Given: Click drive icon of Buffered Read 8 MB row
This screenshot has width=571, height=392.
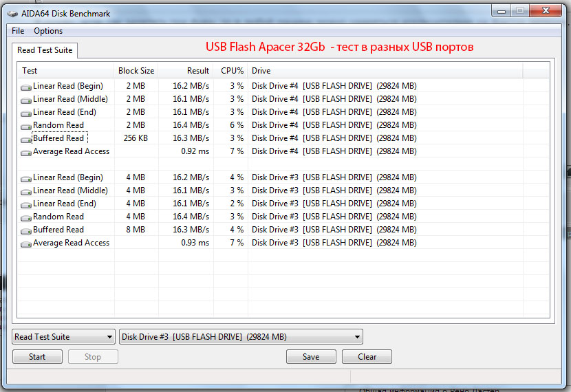Looking at the screenshot, I should [x=26, y=230].
